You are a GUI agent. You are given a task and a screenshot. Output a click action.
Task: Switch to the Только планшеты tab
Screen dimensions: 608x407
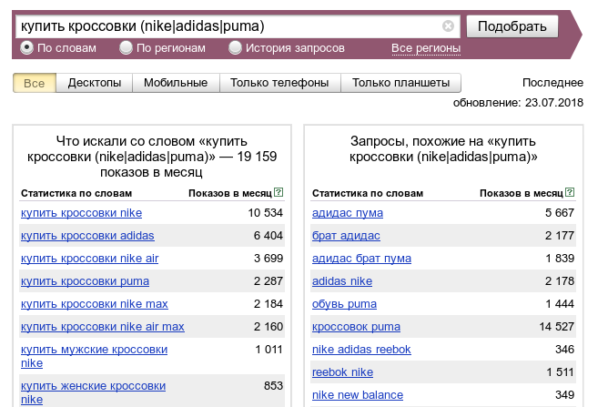(401, 83)
